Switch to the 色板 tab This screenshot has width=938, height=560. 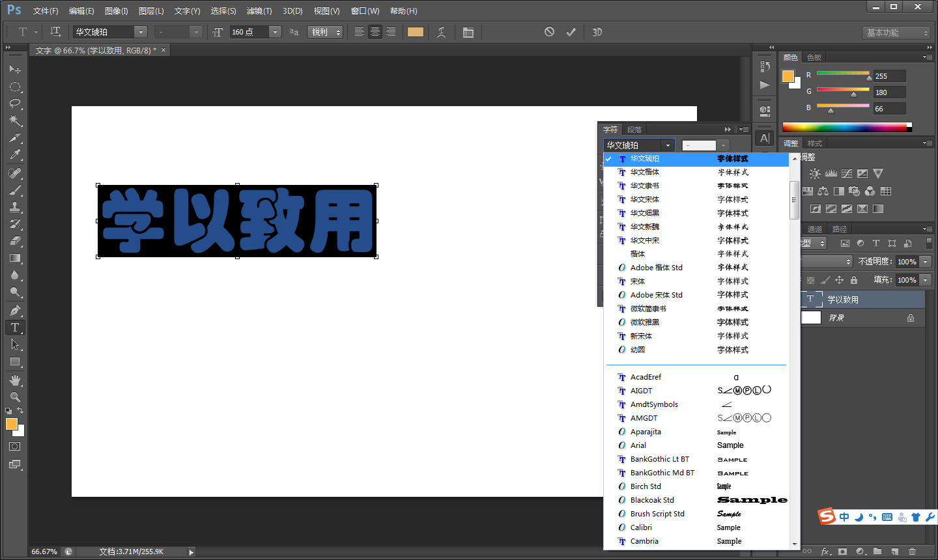click(814, 57)
